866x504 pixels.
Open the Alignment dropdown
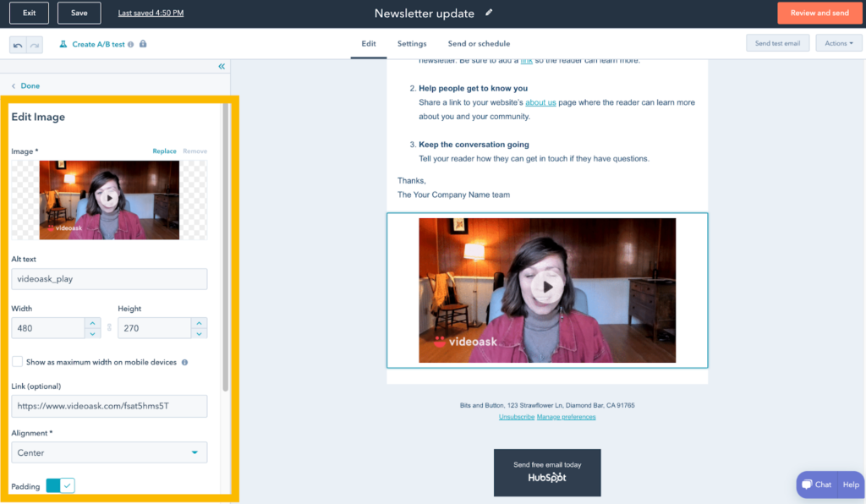tap(109, 452)
